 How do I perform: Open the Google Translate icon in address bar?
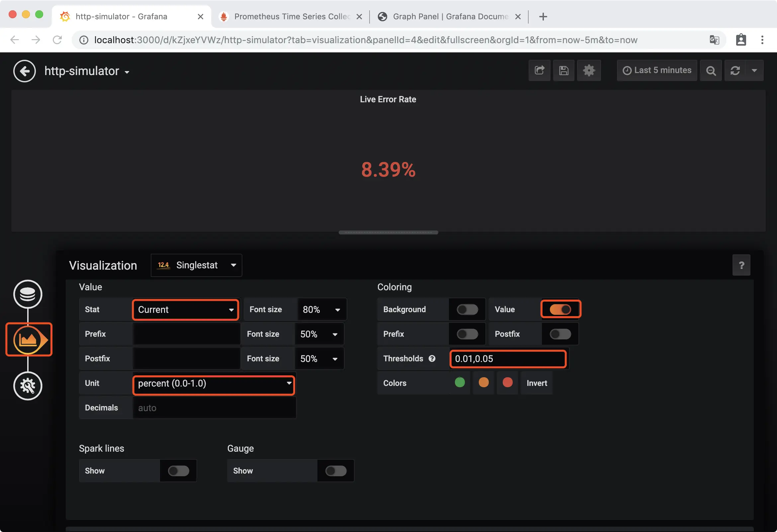pyautogui.click(x=714, y=40)
